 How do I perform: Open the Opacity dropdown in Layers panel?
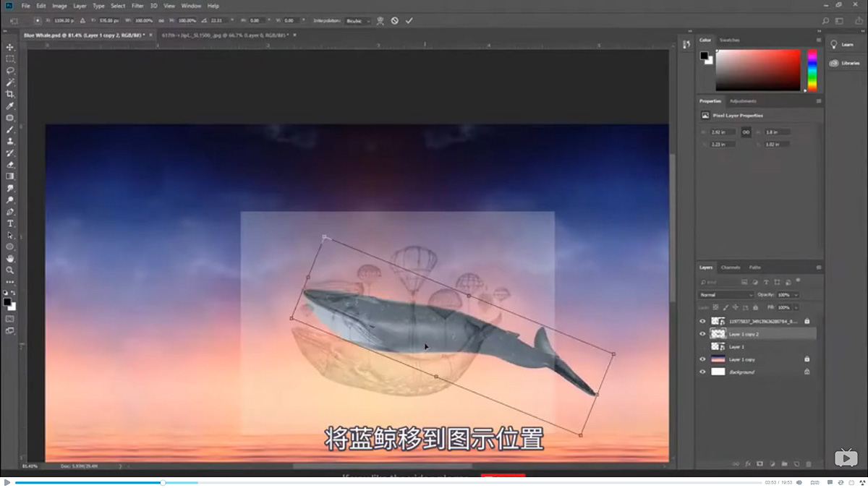coord(796,294)
